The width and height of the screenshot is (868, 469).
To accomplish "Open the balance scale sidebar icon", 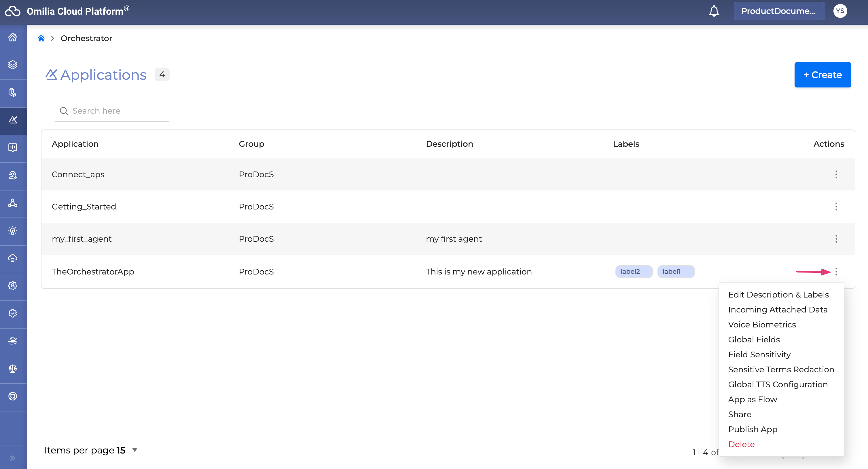I will tap(13, 369).
